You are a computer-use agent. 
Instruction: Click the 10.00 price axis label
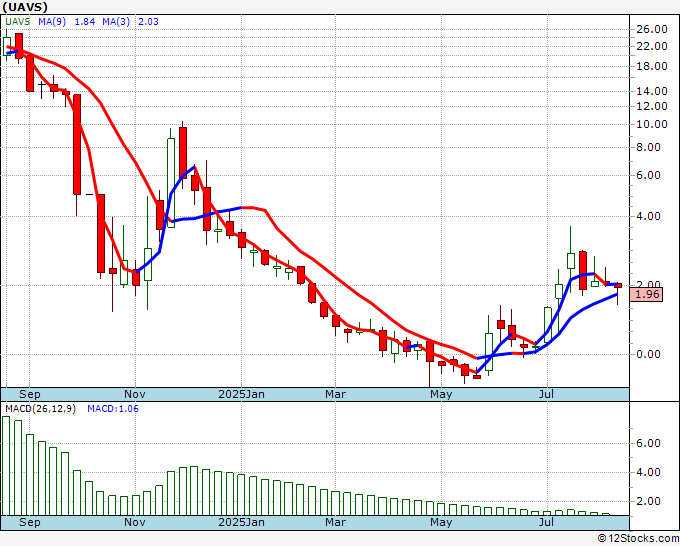(x=652, y=124)
